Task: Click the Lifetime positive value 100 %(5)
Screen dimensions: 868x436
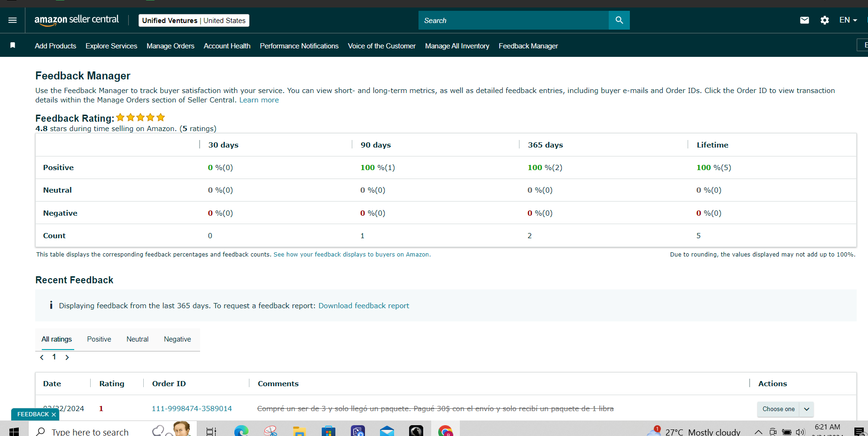Action: 714,168
